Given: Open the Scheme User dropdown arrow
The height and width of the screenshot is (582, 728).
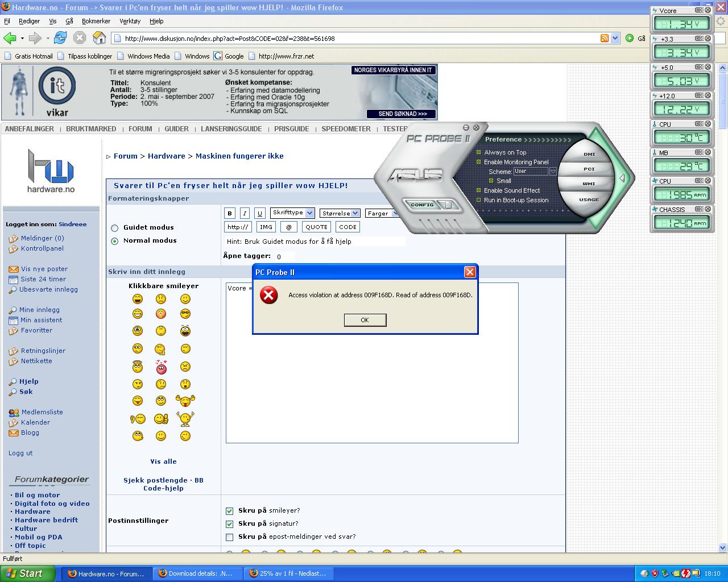Looking at the screenshot, I should click(x=552, y=171).
